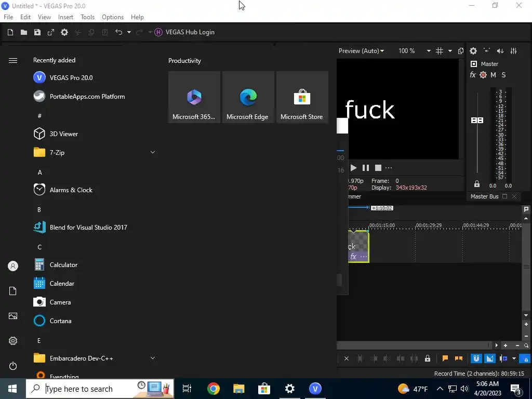
Task: Open Master Bus audio properties gear
Action: point(473,51)
